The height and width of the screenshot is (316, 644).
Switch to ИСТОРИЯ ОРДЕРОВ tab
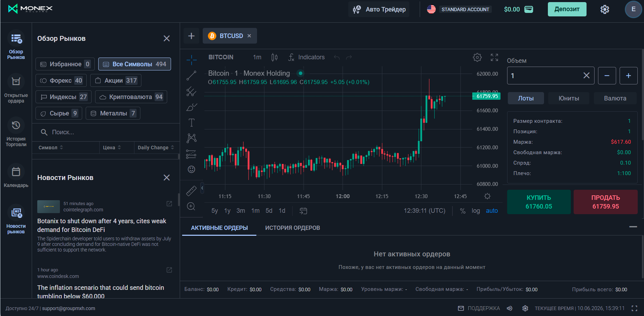click(293, 228)
